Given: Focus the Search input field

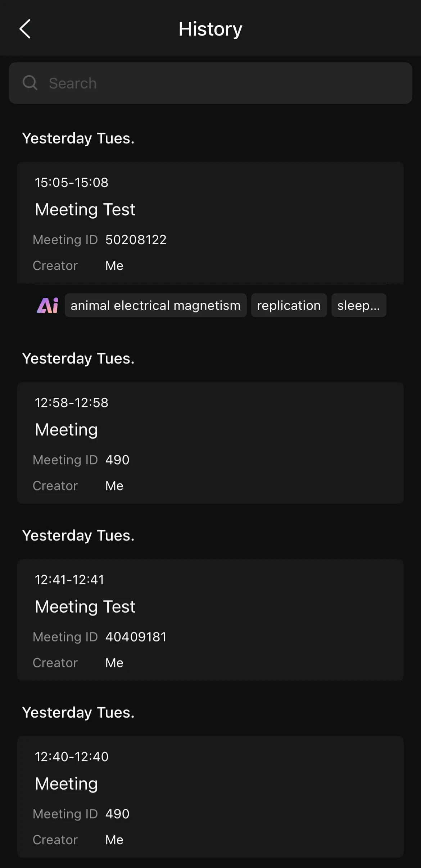Looking at the screenshot, I should (210, 83).
